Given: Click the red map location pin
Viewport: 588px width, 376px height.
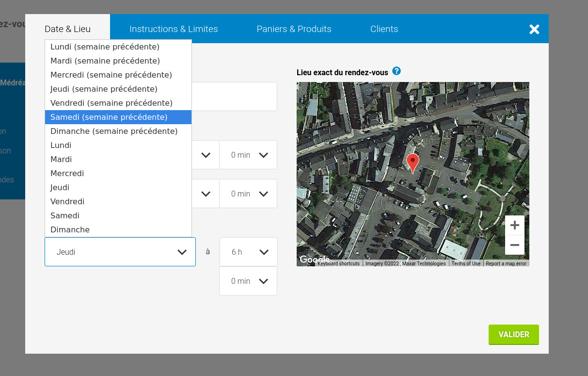Looking at the screenshot, I should (412, 162).
